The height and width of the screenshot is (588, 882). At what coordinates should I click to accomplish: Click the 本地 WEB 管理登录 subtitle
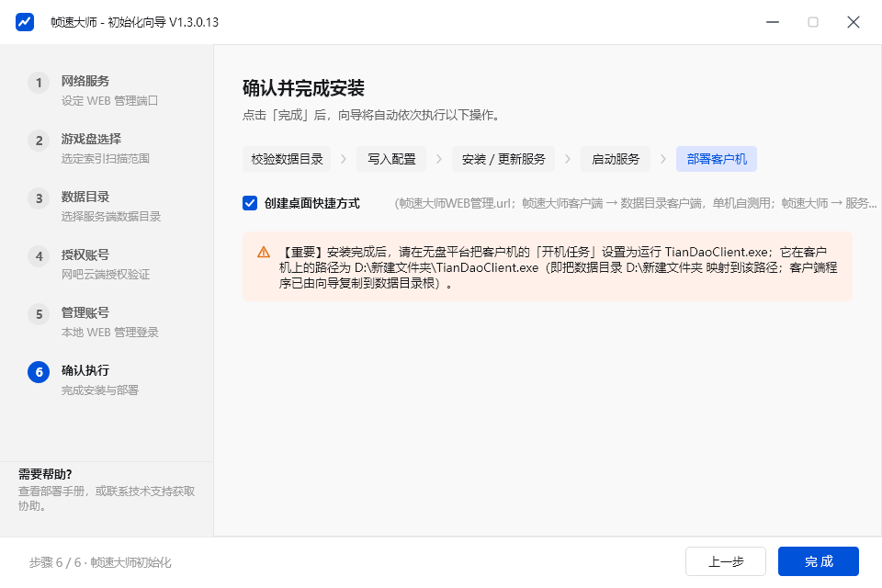[110, 333]
